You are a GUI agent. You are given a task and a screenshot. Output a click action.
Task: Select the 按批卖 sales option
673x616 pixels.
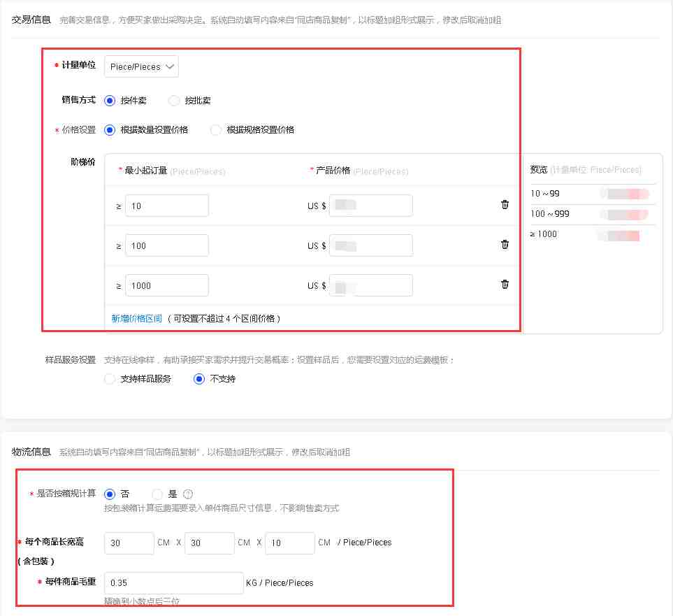pos(174,101)
